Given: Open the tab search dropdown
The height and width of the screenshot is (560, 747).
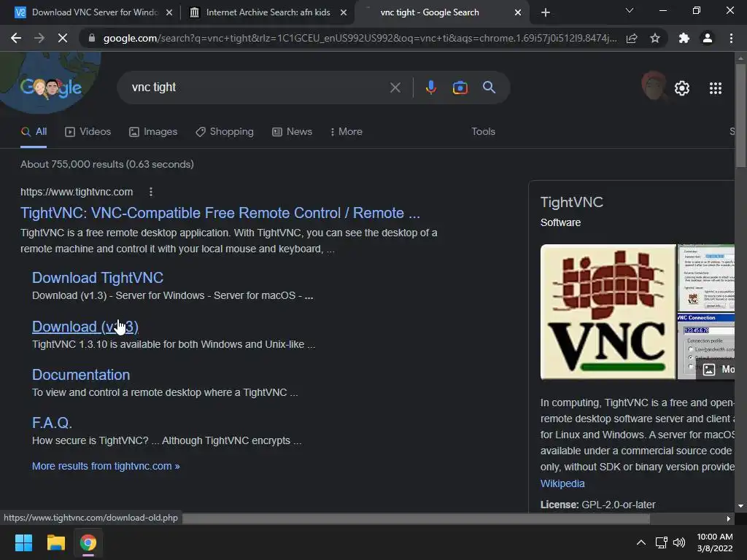Looking at the screenshot, I should pos(630,10).
